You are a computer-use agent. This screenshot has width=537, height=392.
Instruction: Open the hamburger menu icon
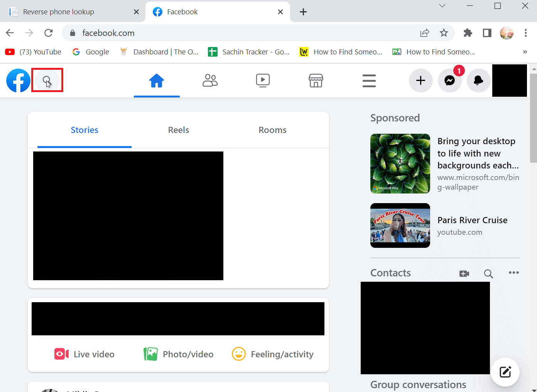pos(369,81)
